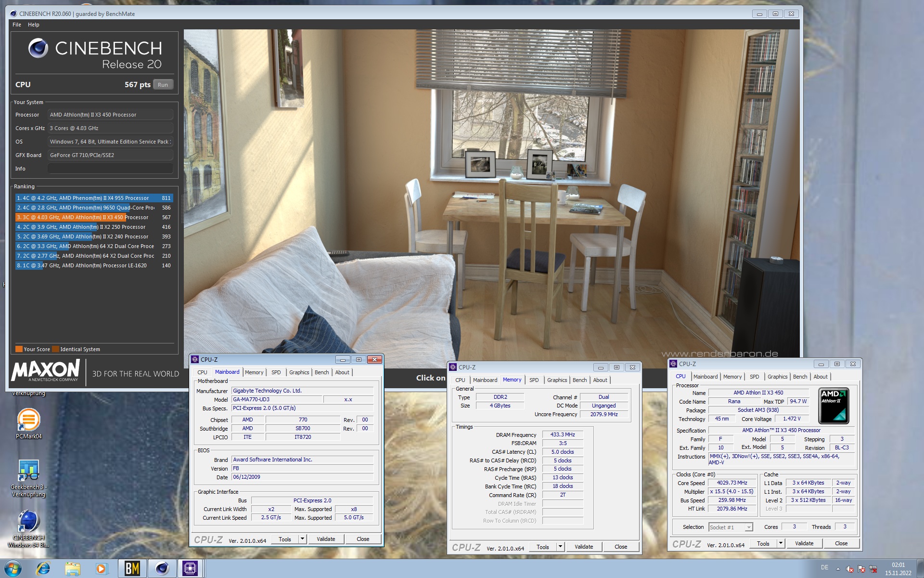Screen dimensions: 924x578
Task: Click the orange Your Score legend swatch
Action: (x=19, y=349)
